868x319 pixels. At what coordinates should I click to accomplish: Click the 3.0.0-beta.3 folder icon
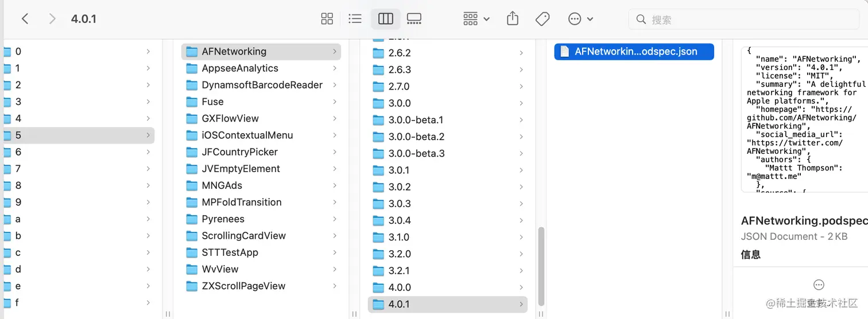coord(378,153)
